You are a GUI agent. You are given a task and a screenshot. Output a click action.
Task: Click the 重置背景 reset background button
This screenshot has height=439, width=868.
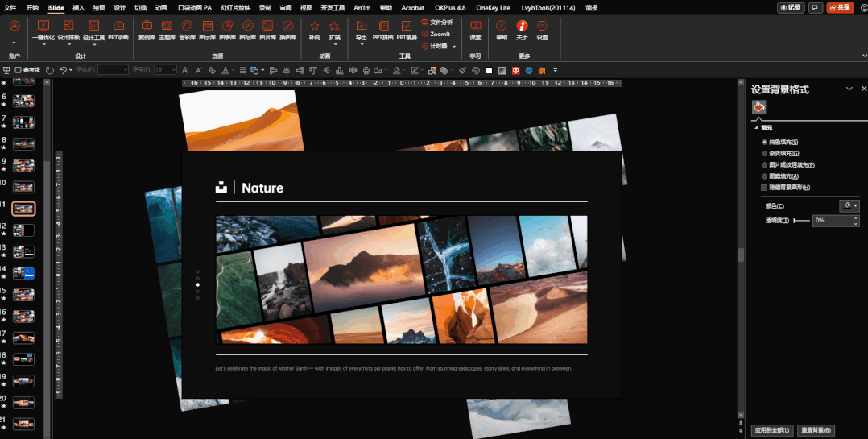point(816,430)
